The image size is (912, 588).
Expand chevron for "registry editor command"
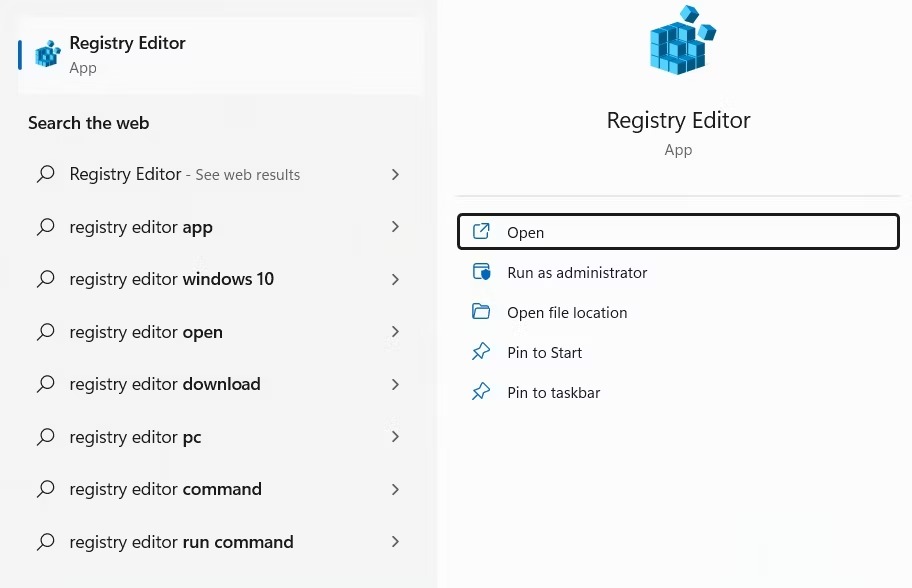tap(396, 489)
